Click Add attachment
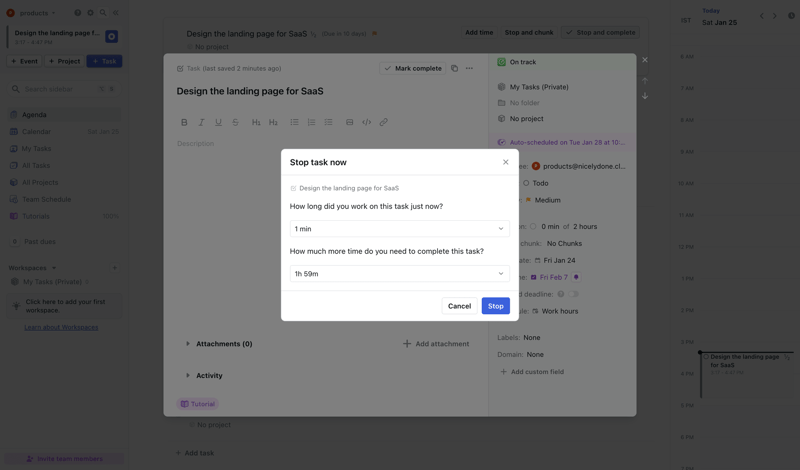Screen dimensions: 800x470 [436, 343]
